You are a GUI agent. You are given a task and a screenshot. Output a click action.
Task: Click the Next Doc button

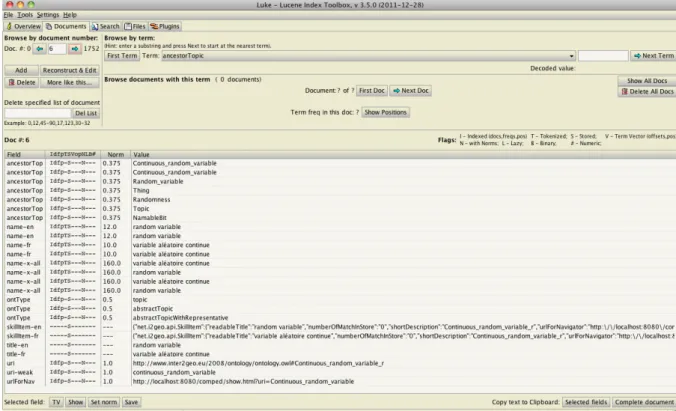[411, 91]
